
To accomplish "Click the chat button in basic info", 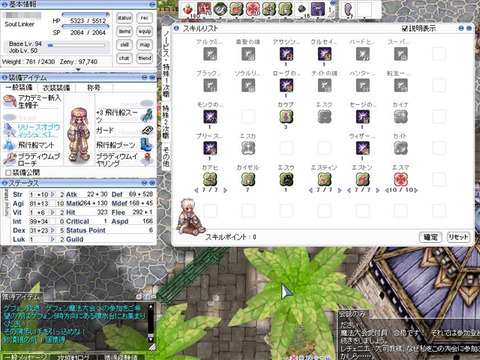I will [124, 58].
